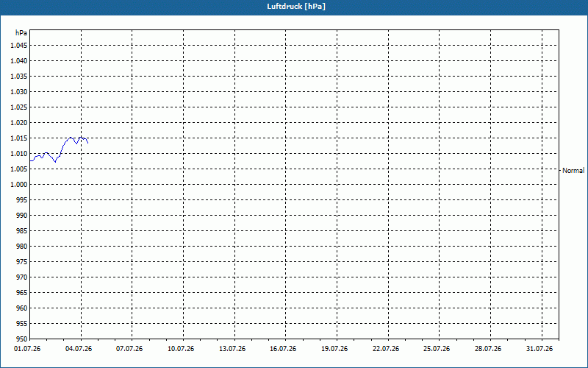Click the 31.07.26 date label
Viewport: 588px width, 368px height.
click(539, 349)
